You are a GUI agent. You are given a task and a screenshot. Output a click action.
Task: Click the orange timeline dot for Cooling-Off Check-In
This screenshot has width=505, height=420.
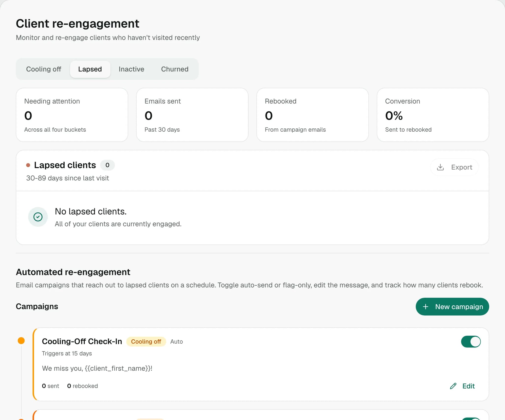click(x=21, y=341)
